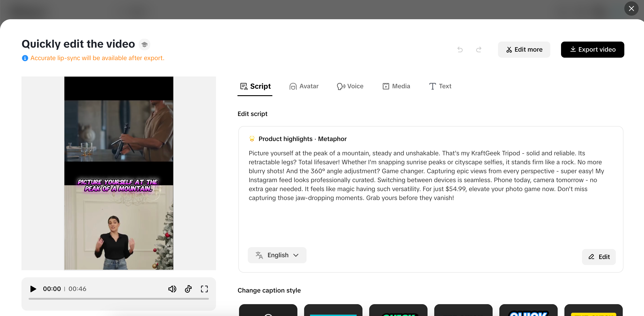Click the redo arrow icon
This screenshot has height=316, width=644.
coord(479,49)
